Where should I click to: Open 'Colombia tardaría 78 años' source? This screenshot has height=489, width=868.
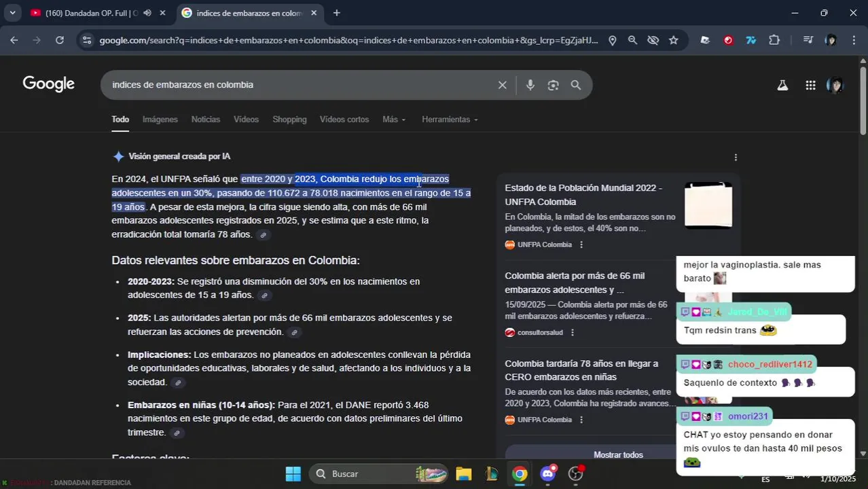pos(581,370)
